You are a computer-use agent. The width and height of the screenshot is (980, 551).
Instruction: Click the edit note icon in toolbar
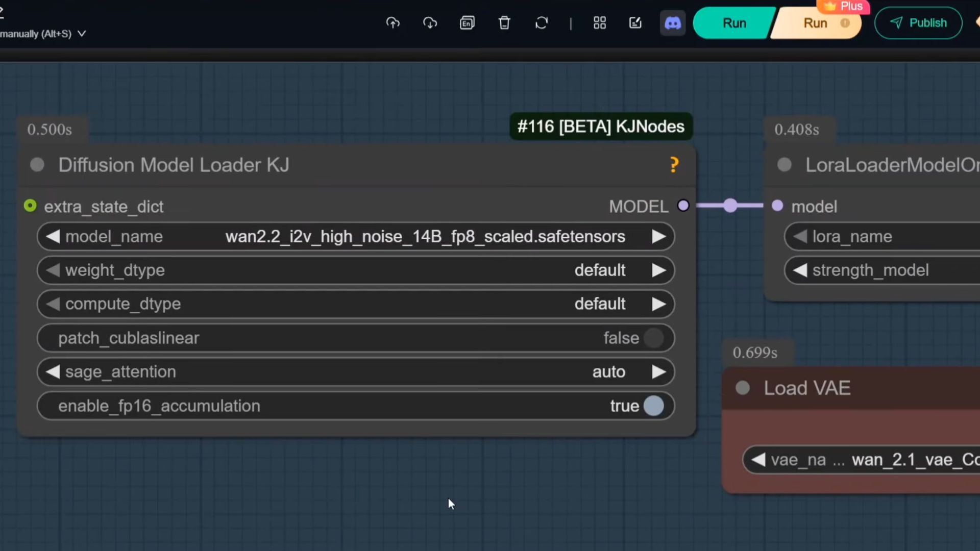coord(635,23)
